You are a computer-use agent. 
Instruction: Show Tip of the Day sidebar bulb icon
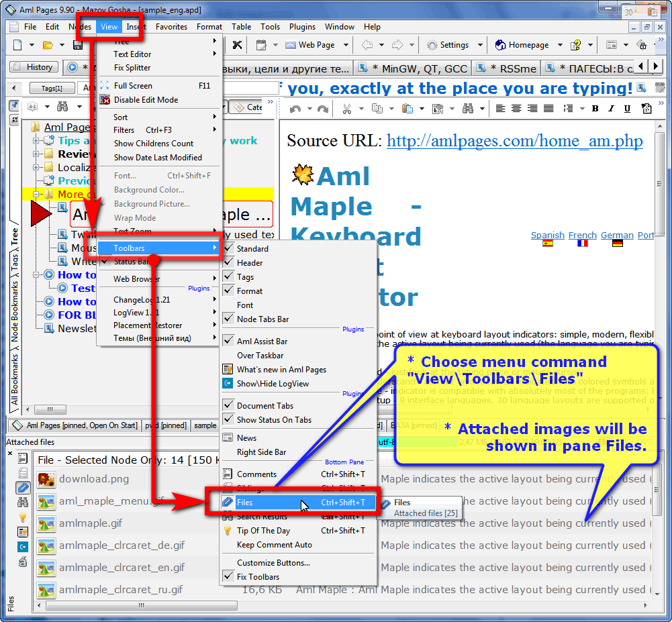23,517
